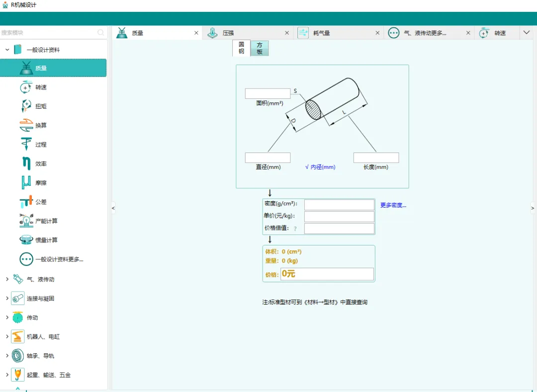Screen dimensions: 537x392
Task: Expand the 传动 group
Action: (7, 317)
